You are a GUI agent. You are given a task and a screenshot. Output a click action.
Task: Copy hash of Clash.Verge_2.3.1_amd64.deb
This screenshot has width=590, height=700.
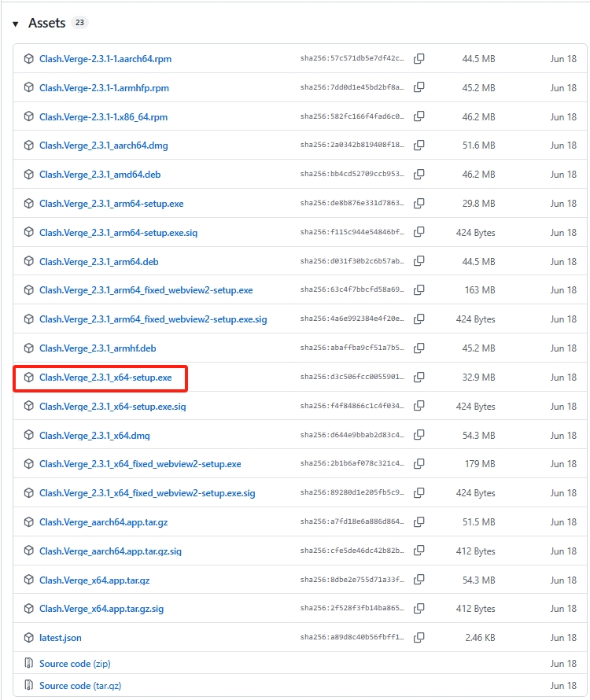click(x=419, y=175)
